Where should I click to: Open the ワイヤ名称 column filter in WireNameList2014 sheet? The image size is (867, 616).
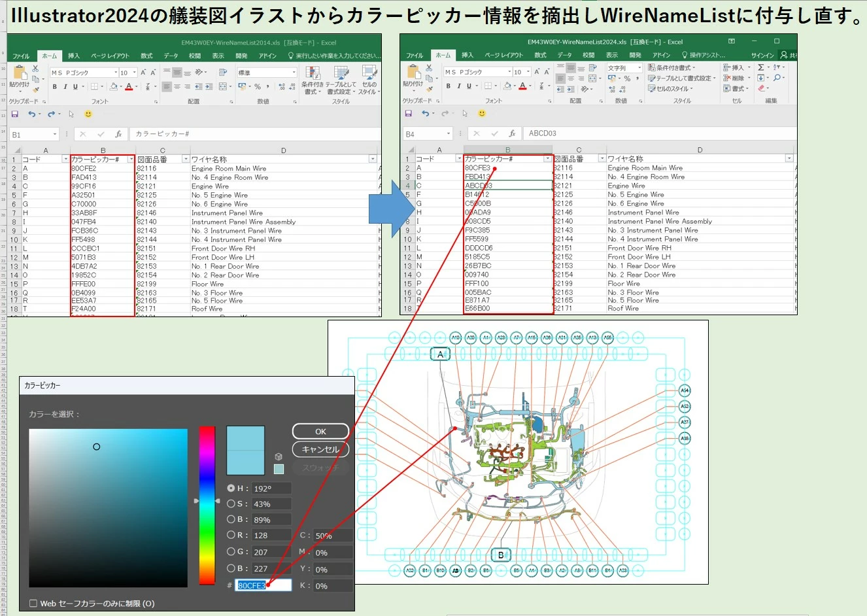coord(373,159)
